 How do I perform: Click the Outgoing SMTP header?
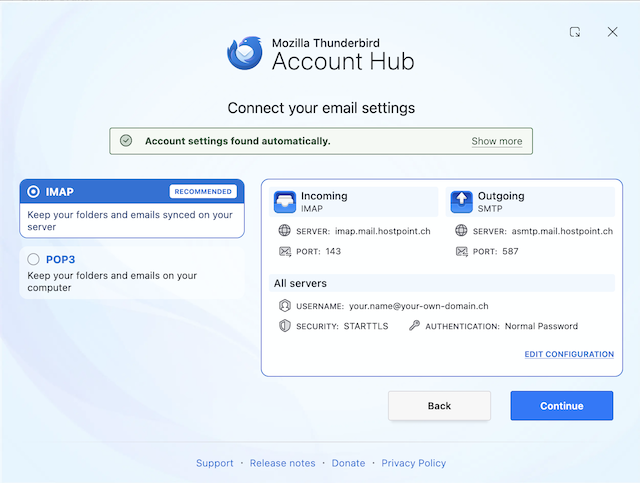[x=530, y=202]
